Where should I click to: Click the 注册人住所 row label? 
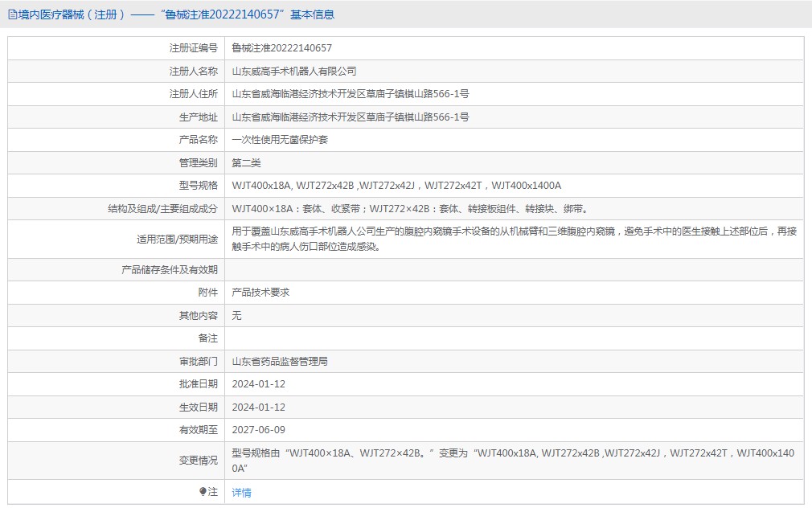coord(194,94)
